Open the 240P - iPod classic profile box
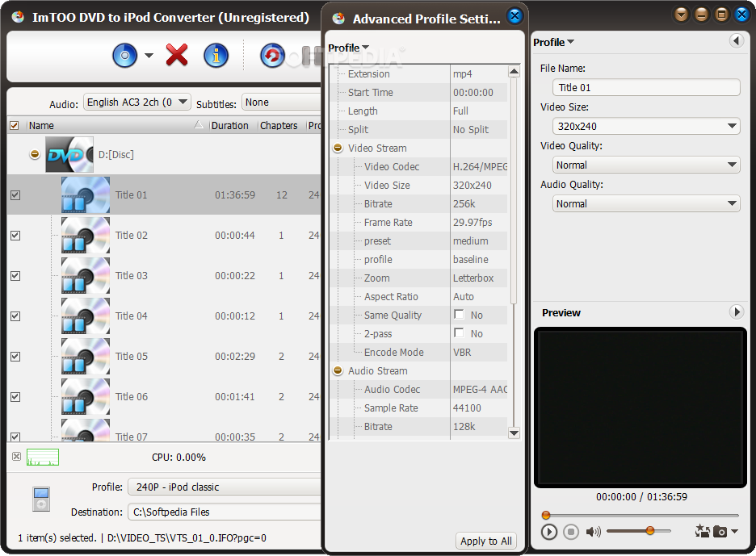This screenshot has width=756, height=556. (225, 487)
